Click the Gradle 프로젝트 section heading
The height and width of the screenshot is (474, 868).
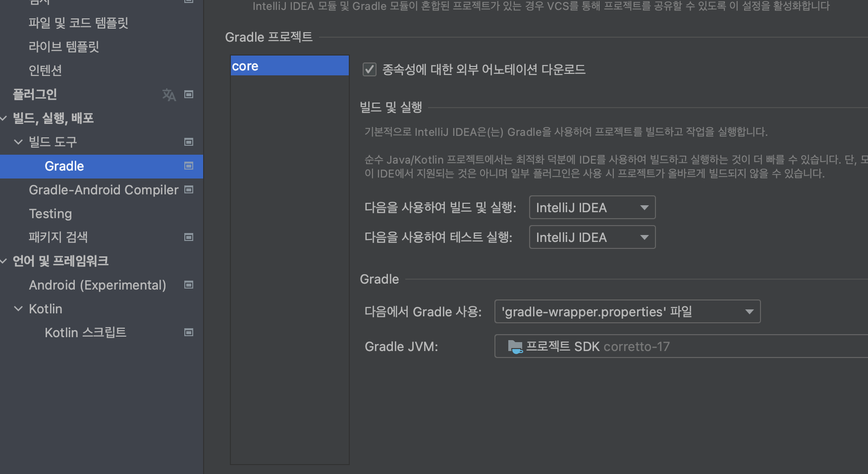point(269,37)
